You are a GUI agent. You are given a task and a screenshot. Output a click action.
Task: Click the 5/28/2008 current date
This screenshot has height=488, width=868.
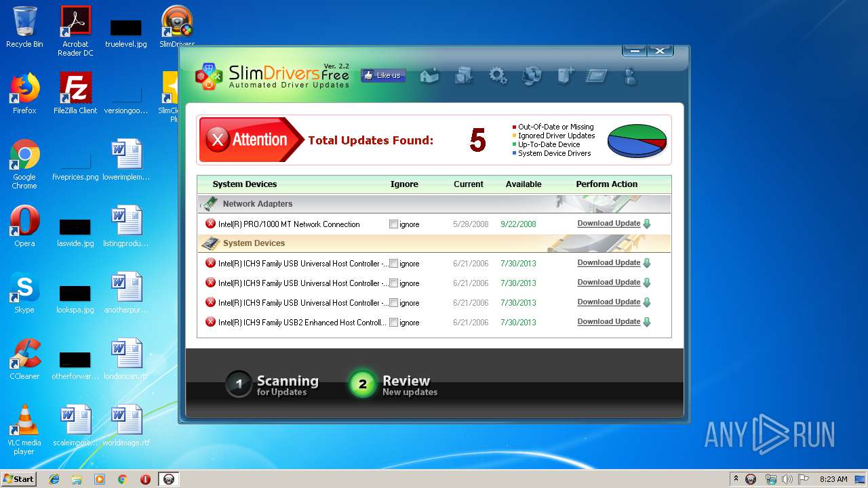471,224
